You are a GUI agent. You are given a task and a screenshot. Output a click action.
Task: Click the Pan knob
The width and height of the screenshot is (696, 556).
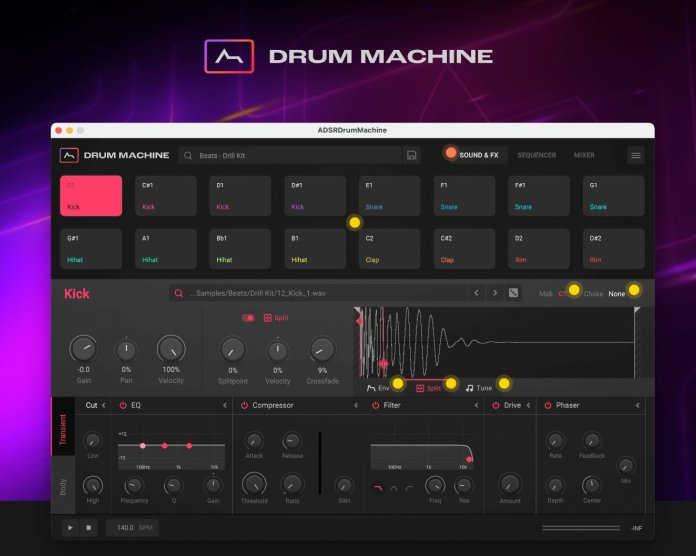126,351
